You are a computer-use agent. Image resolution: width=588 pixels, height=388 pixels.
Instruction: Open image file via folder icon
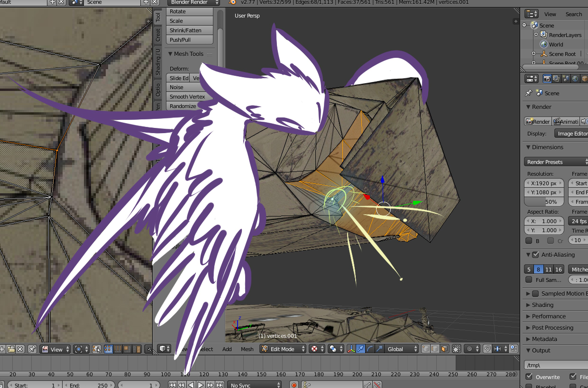11,349
